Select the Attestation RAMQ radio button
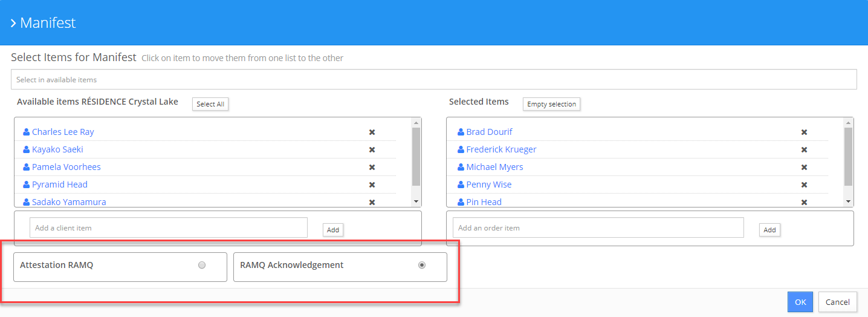 [202, 265]
